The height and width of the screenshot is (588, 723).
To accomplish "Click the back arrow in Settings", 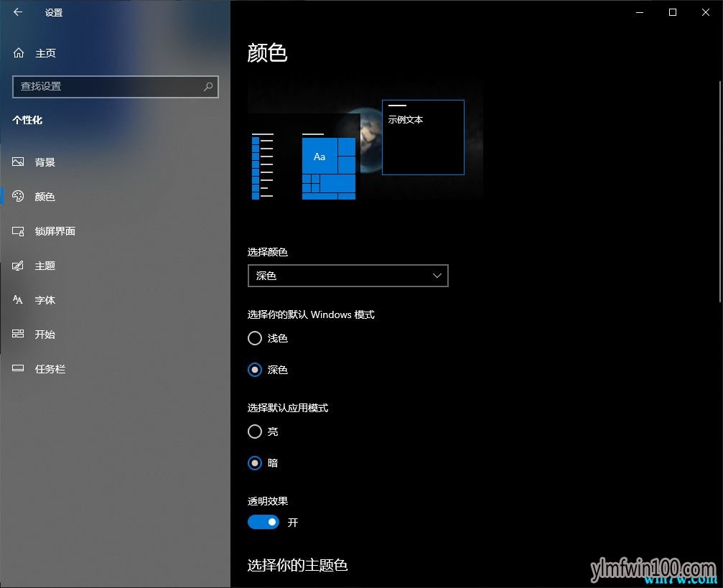I will point(18,12).
